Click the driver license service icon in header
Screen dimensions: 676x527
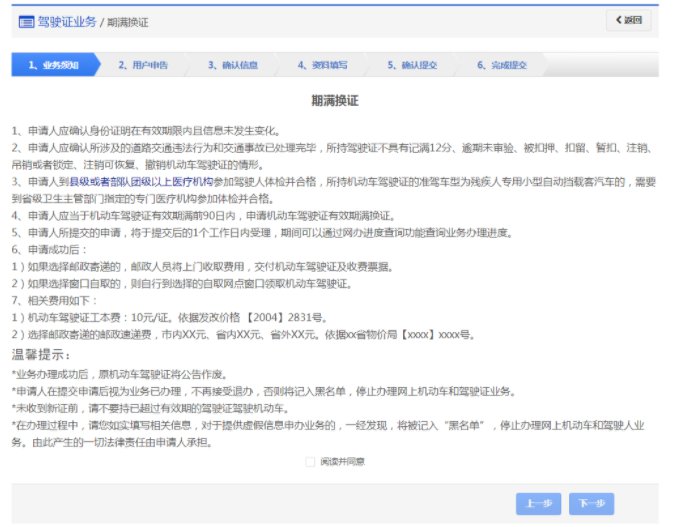click(25, 20)
